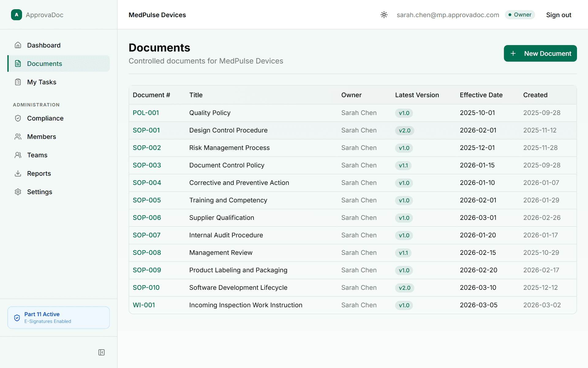The image size is (588, 368).
Task: Toggle light/dark theme sun icon
Action: pos(384,15)
